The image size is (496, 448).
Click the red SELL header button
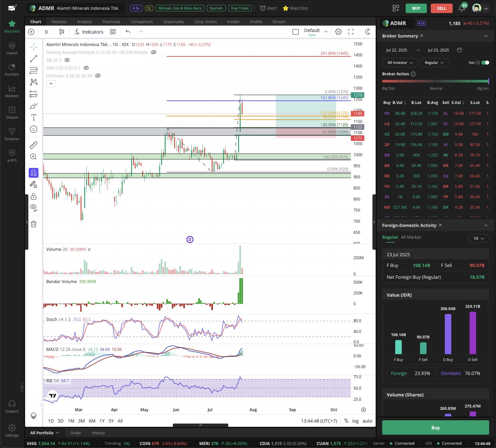click(442, 8)
